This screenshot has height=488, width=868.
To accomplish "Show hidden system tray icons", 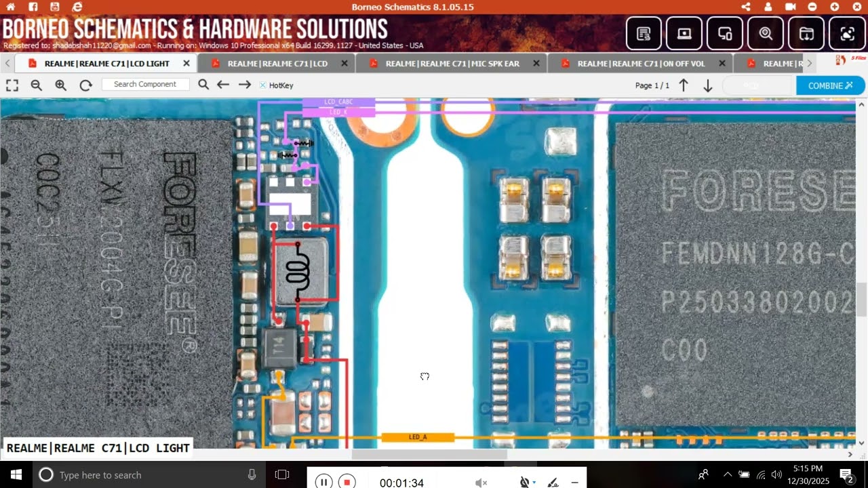I will [728, 474].
